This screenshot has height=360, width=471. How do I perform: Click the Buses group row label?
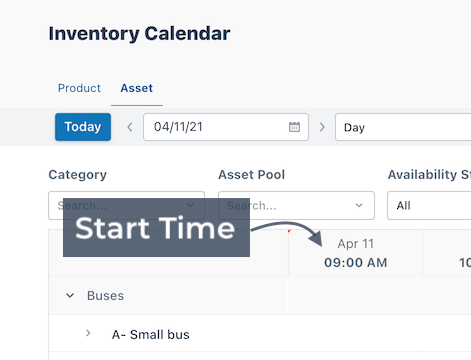coord(105,296)
